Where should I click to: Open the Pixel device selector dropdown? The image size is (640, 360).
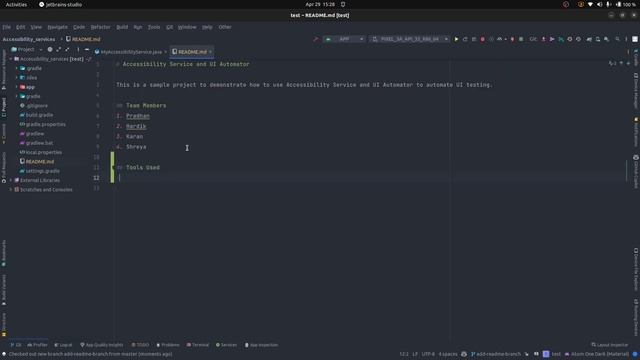coord(410,39)
